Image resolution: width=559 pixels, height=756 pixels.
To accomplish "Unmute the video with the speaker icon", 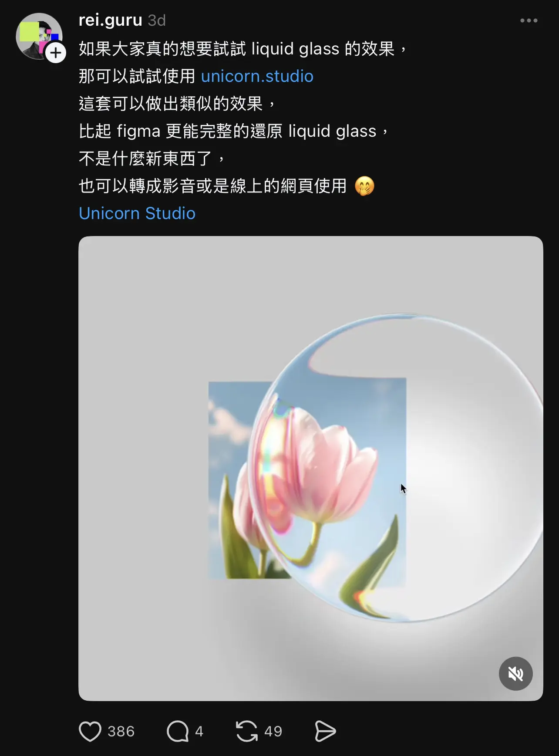I will [x=515, y=674].
